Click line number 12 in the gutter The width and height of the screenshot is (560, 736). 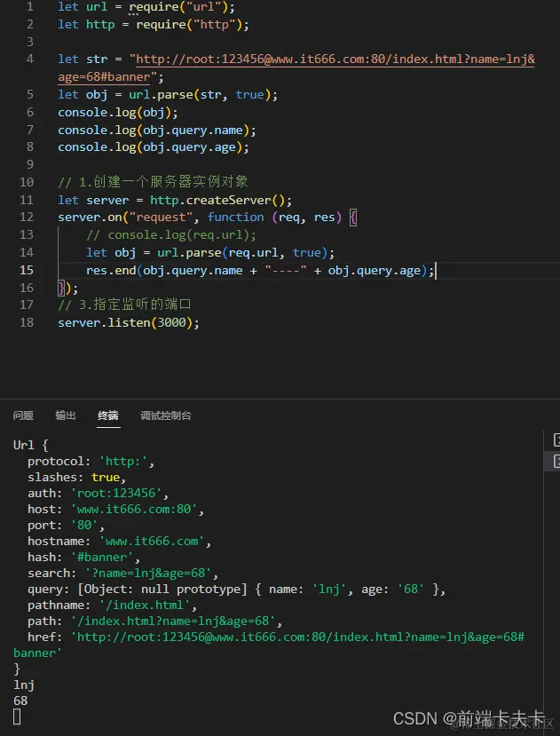[27, 217]
